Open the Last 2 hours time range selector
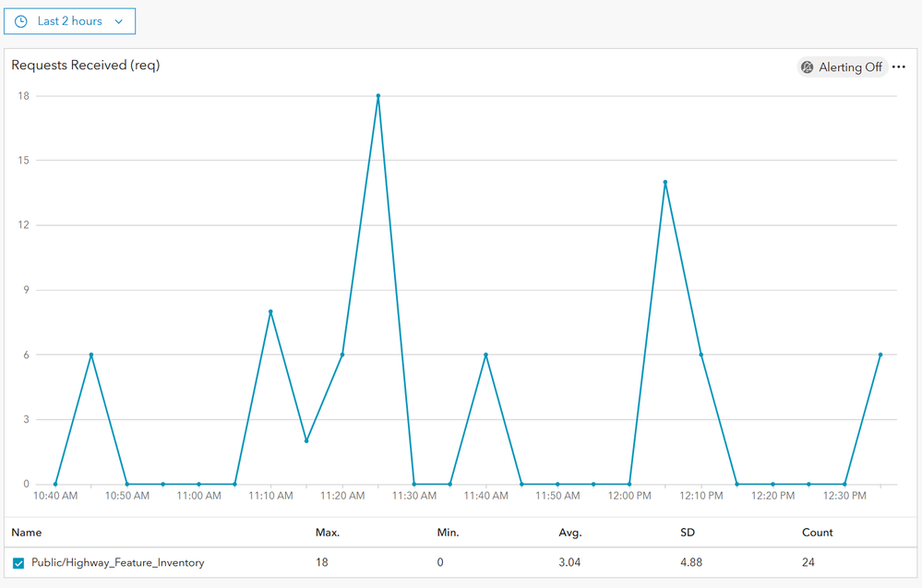922x588 pixels. tap(69, 21)
